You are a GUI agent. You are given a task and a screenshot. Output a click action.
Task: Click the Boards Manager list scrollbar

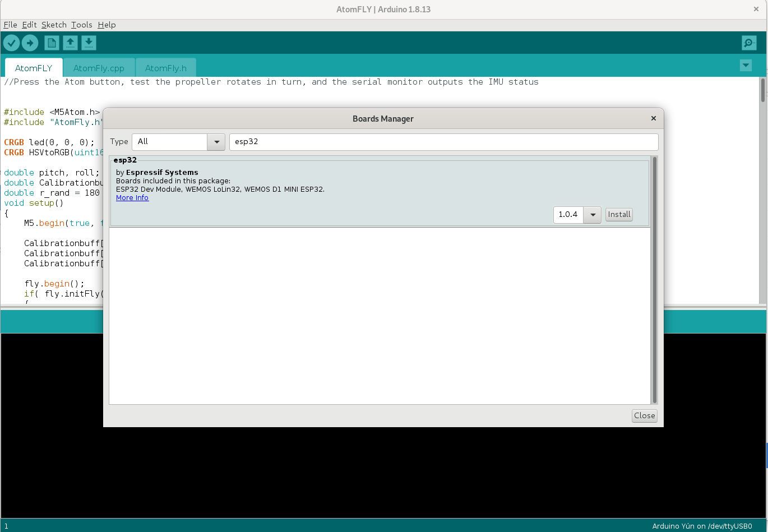pos(654,280)
